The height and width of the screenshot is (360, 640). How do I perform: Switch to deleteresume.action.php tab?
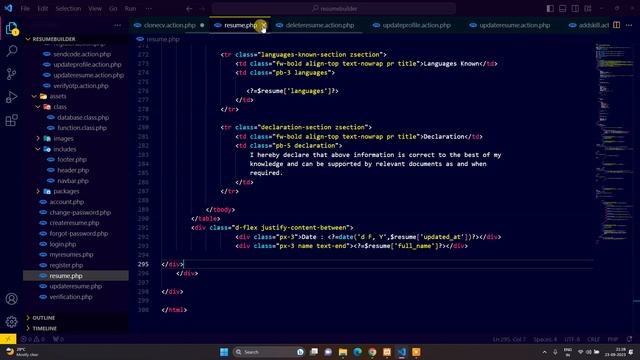pyautogui.click(x=320, y=25)
